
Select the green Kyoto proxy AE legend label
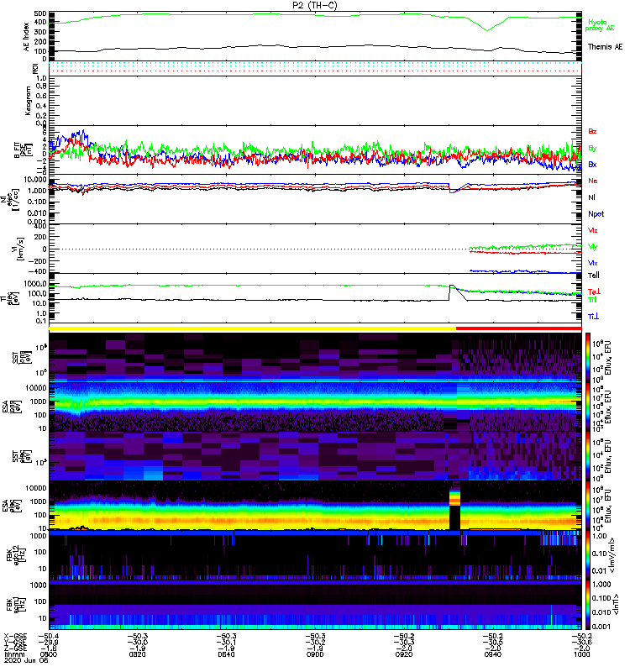(599, 25)
